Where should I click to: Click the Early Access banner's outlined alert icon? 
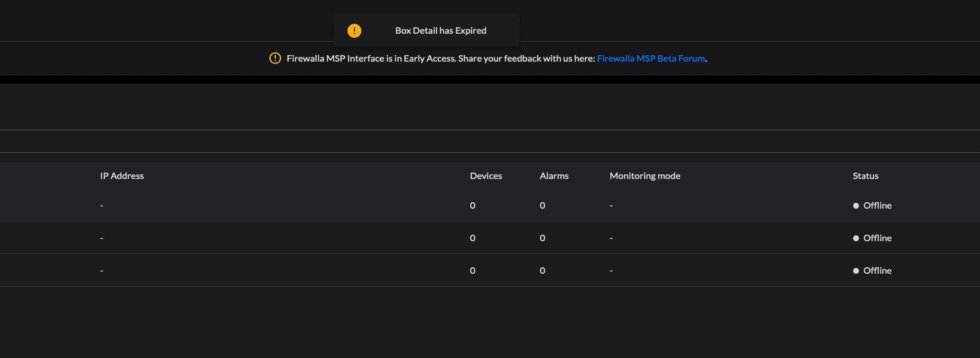point(275,58)
